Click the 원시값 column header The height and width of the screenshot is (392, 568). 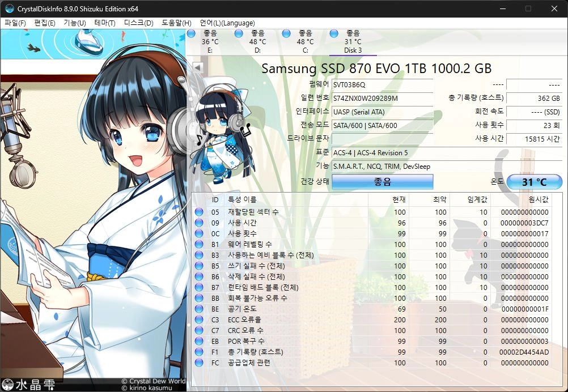click(x=522, y=199)
